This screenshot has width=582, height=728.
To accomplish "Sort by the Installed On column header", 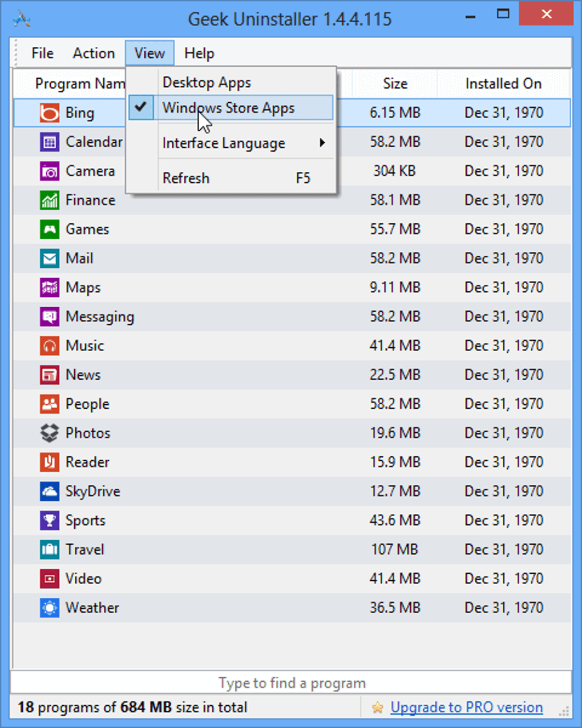I will (503, 84).
